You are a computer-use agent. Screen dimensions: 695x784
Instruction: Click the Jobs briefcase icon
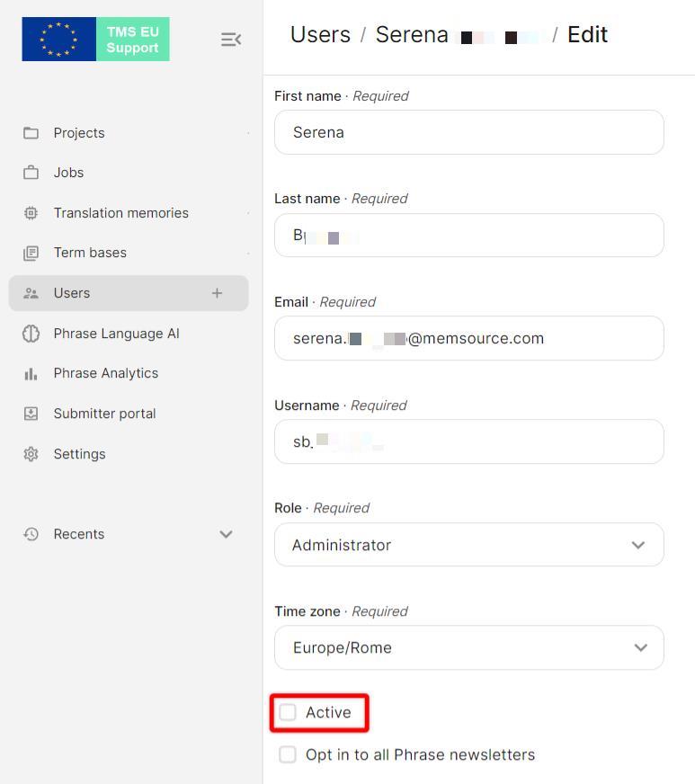pos(31,173)
